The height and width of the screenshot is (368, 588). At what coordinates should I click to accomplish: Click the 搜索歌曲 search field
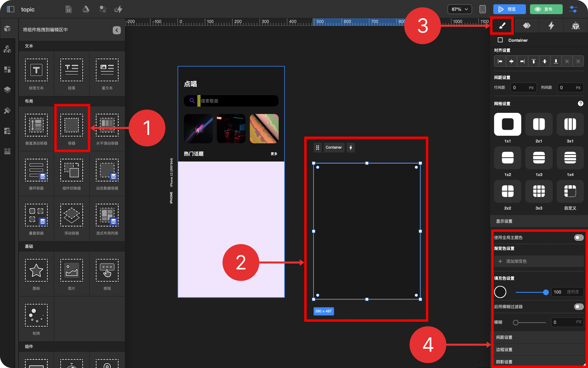[x=231, y=101]
